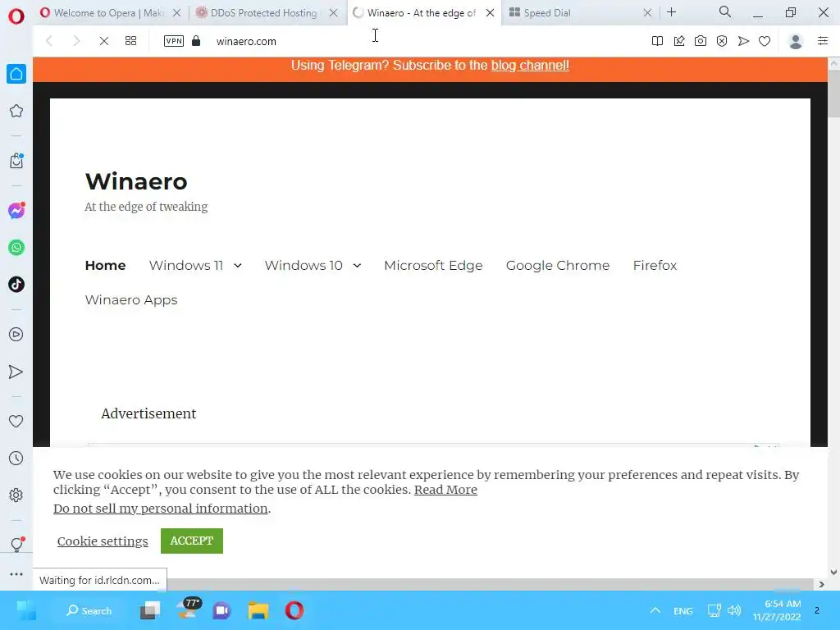
Task: Click Do not sell my personal information
Action: point(161,509)
